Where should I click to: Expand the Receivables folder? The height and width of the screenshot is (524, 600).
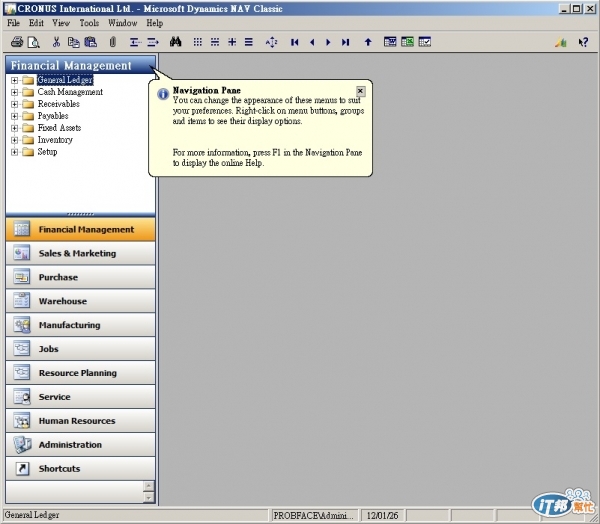[15, 104]
